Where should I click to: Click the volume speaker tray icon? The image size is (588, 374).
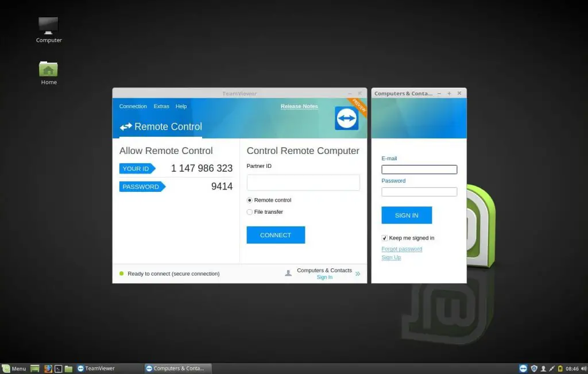click(583, 369)
